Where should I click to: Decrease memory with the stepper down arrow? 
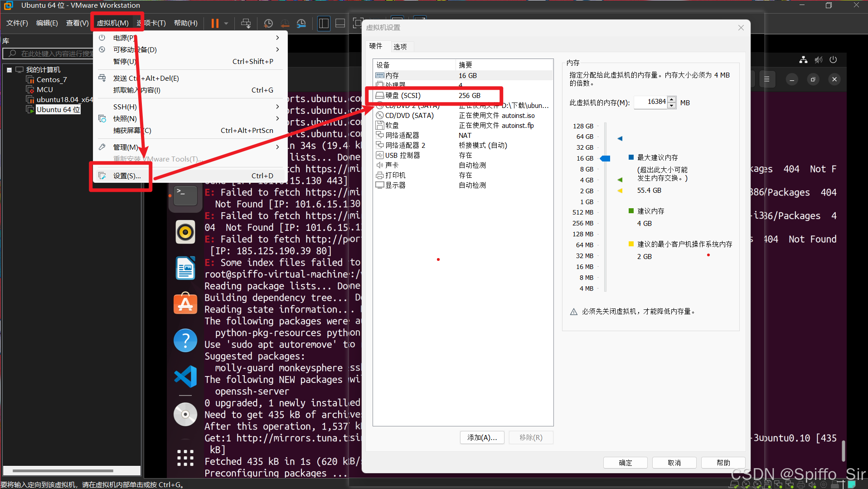pos(672,106)
